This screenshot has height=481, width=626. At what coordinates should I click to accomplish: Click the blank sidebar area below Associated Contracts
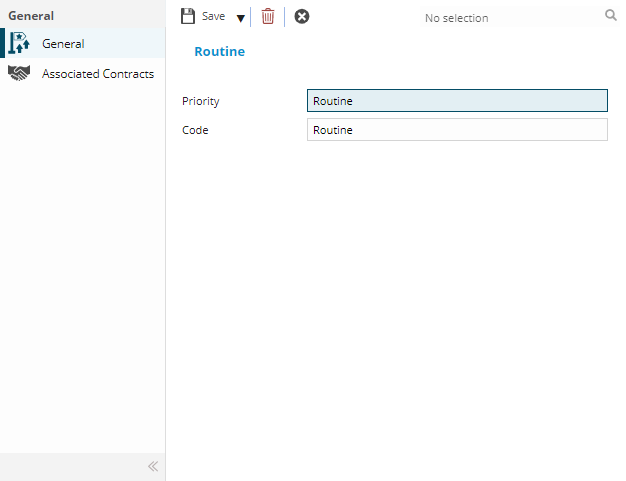82,260
